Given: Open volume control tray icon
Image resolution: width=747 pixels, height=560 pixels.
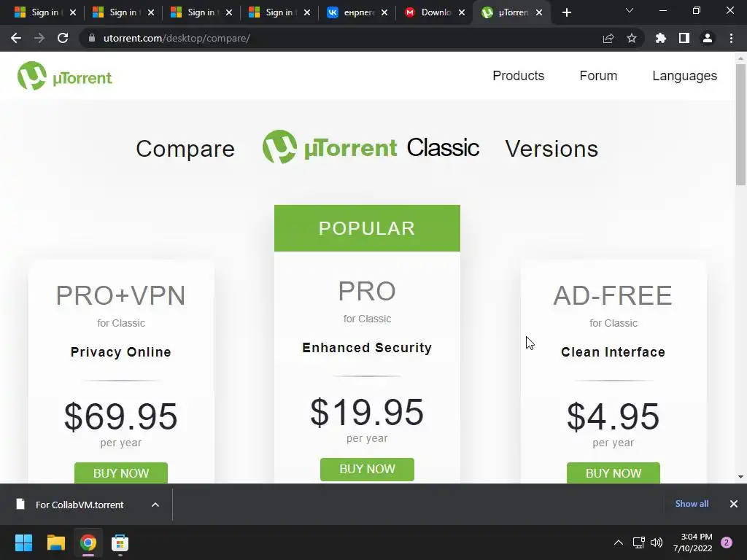Looking at the screenshot, I should [x=657, y=542].
